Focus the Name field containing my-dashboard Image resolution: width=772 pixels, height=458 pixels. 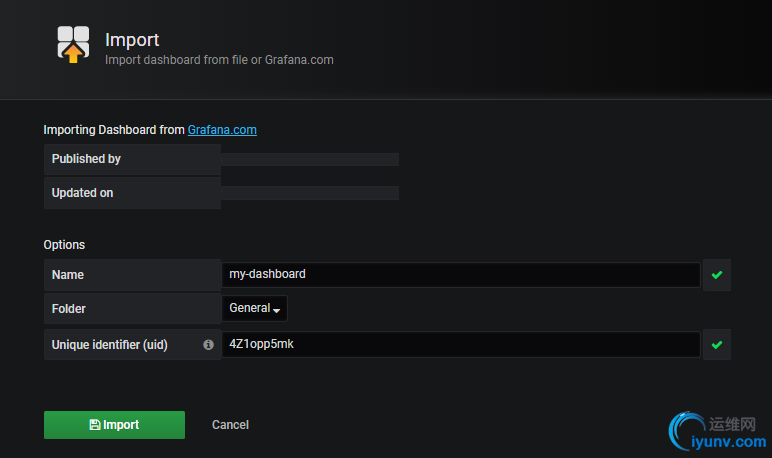(460, 274)
